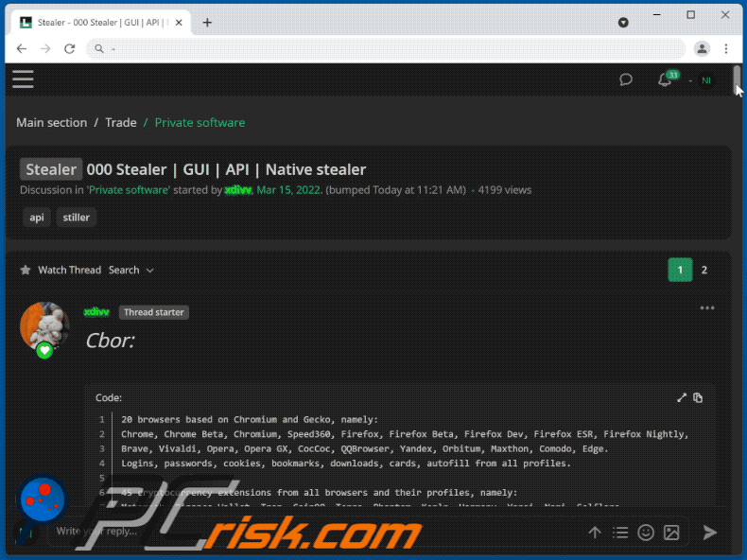Screen dimensions: 747x560
Task: Click Watch Thread
Action: coord(70,271)
